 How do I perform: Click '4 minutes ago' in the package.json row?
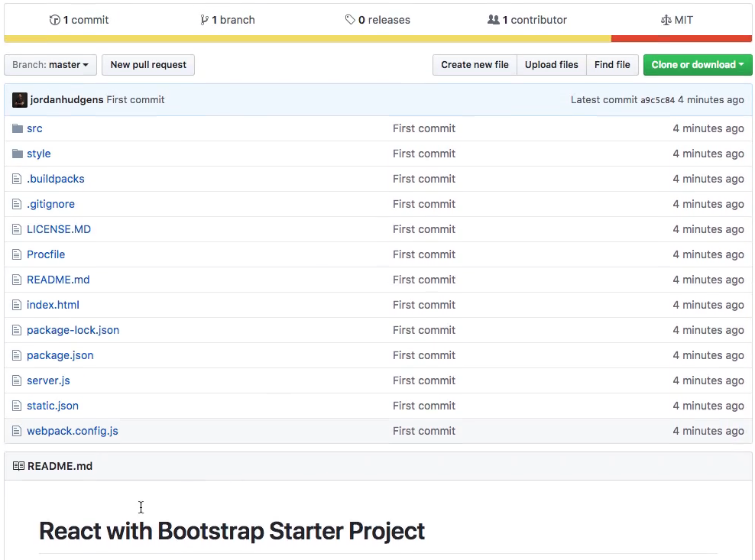click(708, 355)
